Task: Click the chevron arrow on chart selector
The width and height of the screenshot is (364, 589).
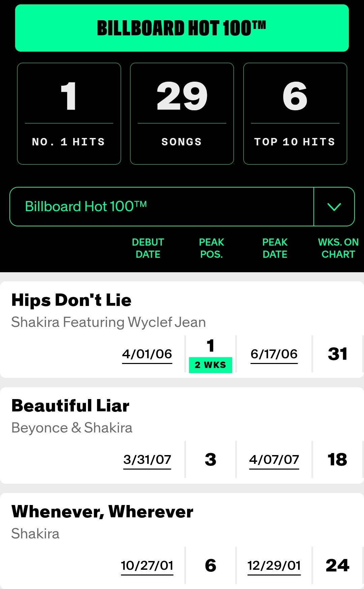Action: (x=334, y=206)
